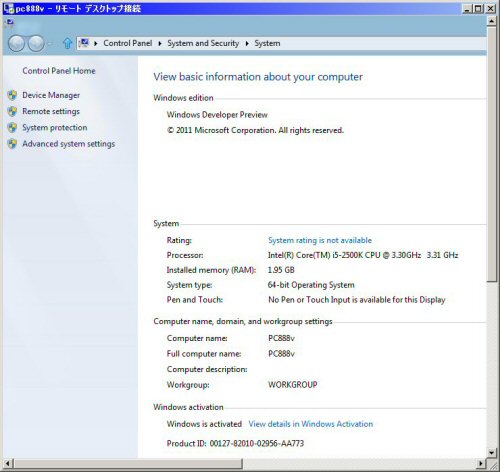500x472 pixels.
Task: Click No Pen or Touch Input text
Action: pos(357,300)
